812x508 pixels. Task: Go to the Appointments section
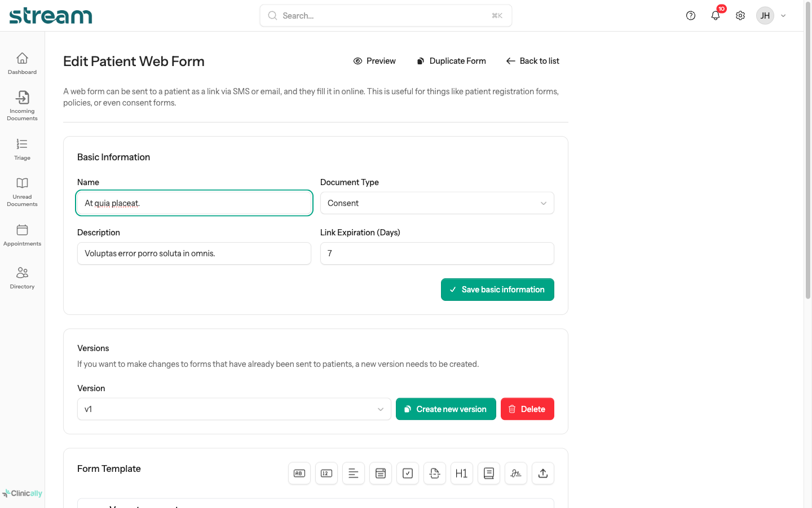coord(22,234)
